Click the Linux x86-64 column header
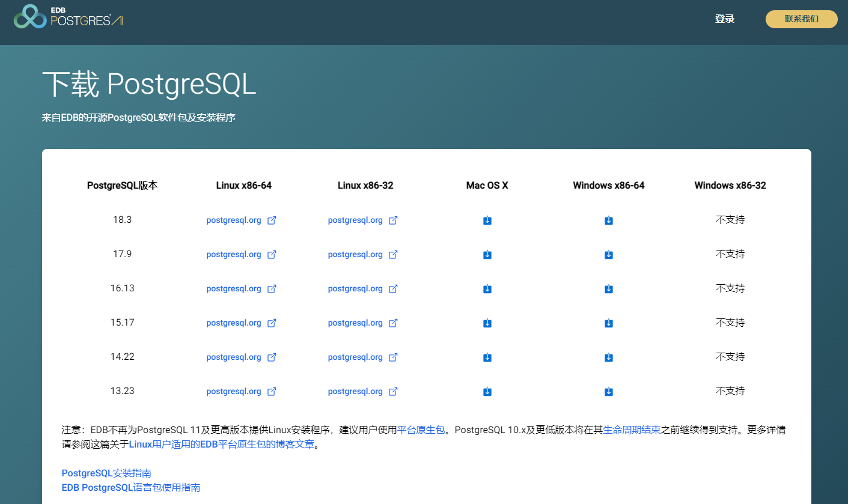 tap(244, 186)
